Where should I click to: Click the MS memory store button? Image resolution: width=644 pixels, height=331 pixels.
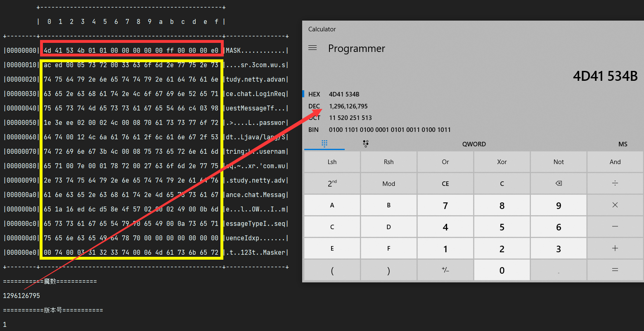pyautogui.click(x=623, y=144)
